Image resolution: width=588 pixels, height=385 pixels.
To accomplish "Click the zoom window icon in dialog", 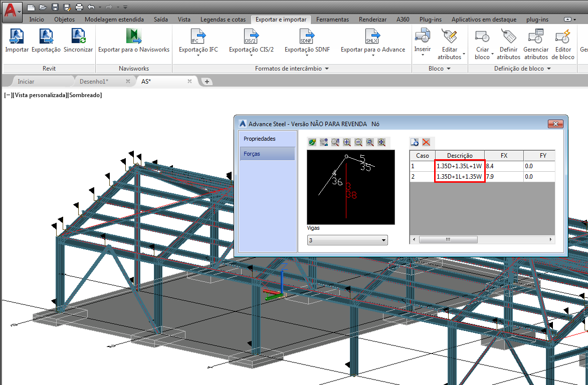I will click(x=370, y=142).
